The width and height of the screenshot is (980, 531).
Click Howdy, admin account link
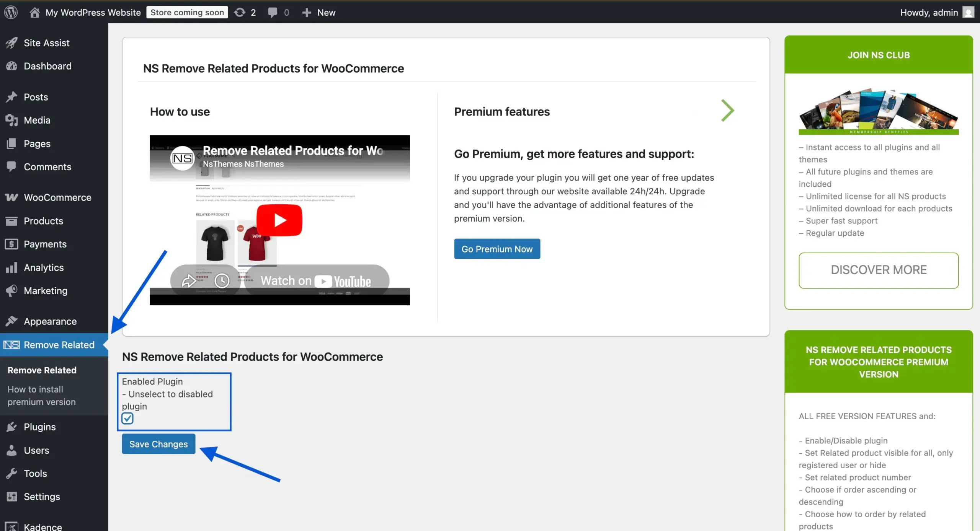[937, 12]
